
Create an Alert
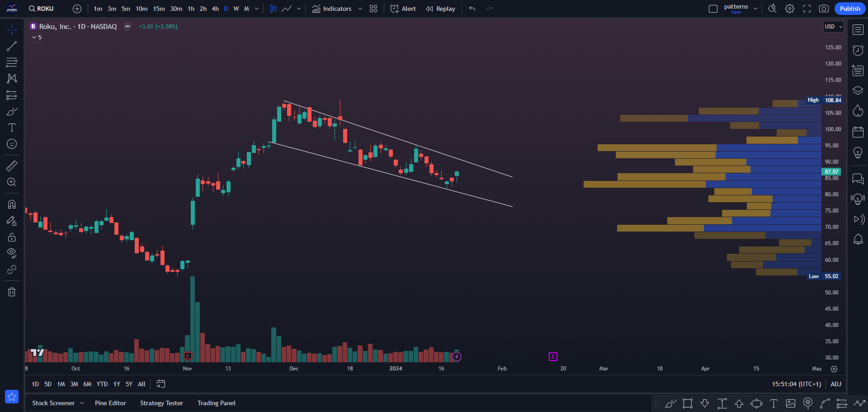click(x=403, y=9)
